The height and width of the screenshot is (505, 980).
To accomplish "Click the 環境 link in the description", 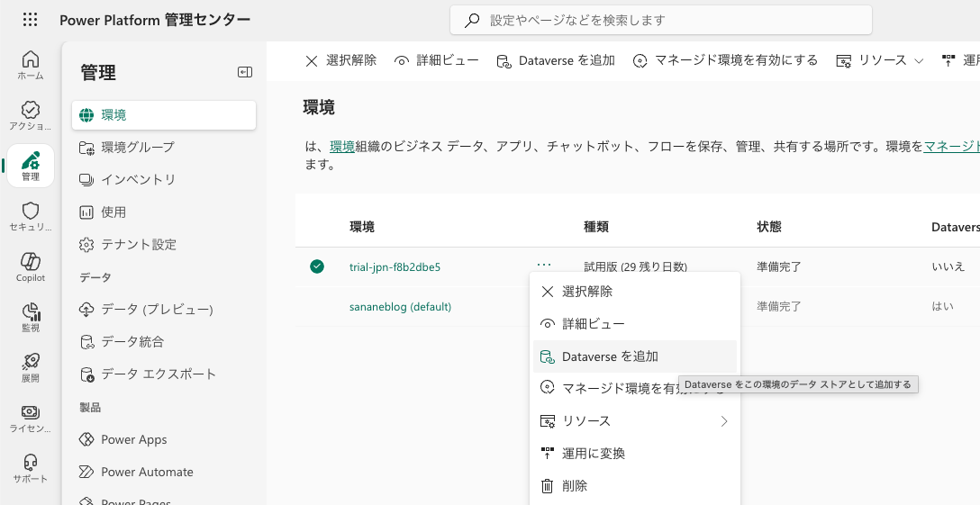I will [342, 147].
